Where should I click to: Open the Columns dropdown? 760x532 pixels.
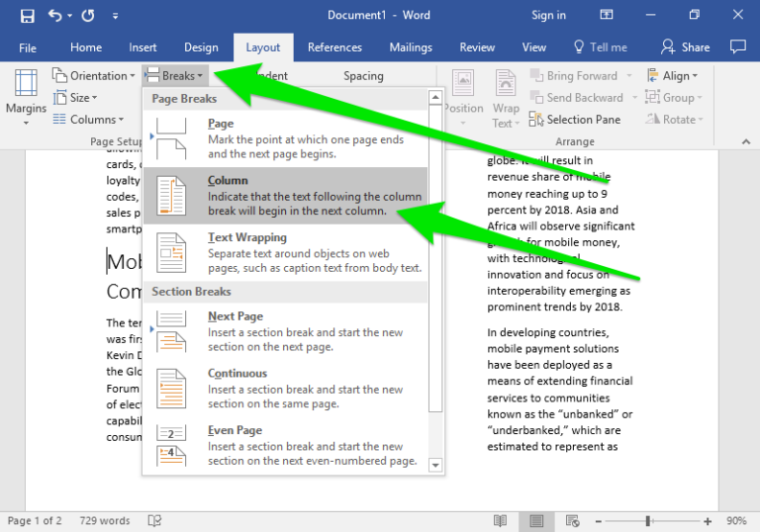pyautogui.click(x=93, y=120)
